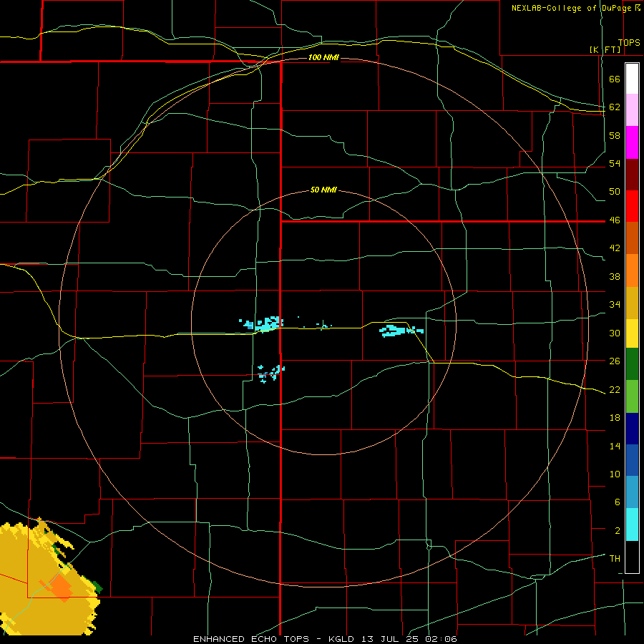Click the steel blue legend swatch near 6
The width and height of the screenshot is (644, 644).
632,492
